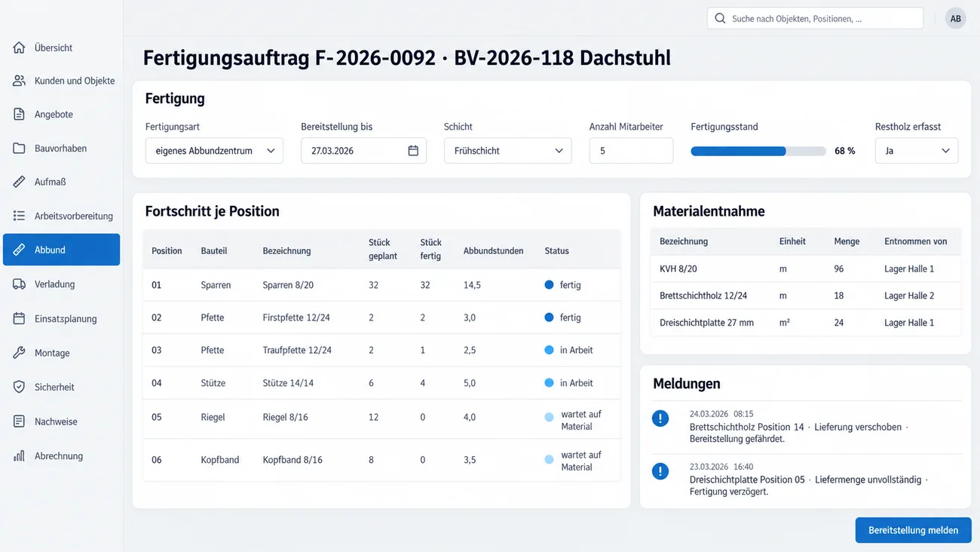
Task: Open Verladung menu item
Action: [x=61, y=284]
